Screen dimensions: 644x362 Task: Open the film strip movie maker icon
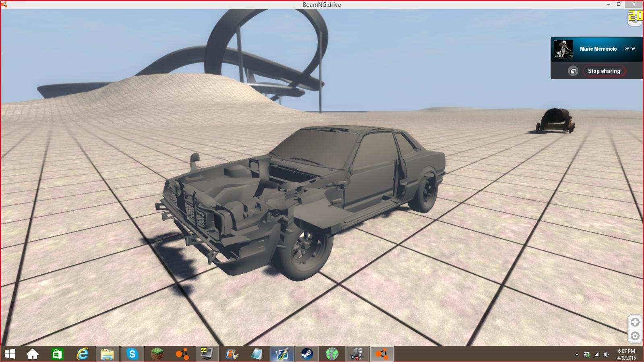[x=232, y=354]
